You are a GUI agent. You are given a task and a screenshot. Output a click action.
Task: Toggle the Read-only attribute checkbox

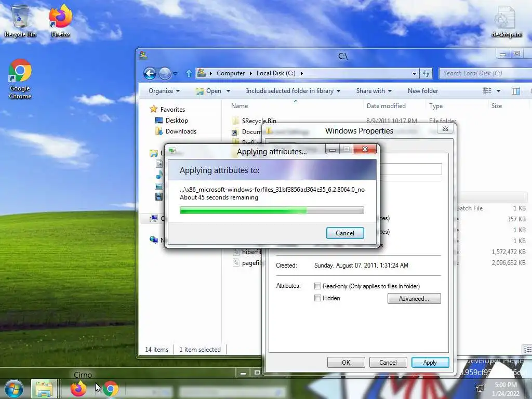(317, 286)
